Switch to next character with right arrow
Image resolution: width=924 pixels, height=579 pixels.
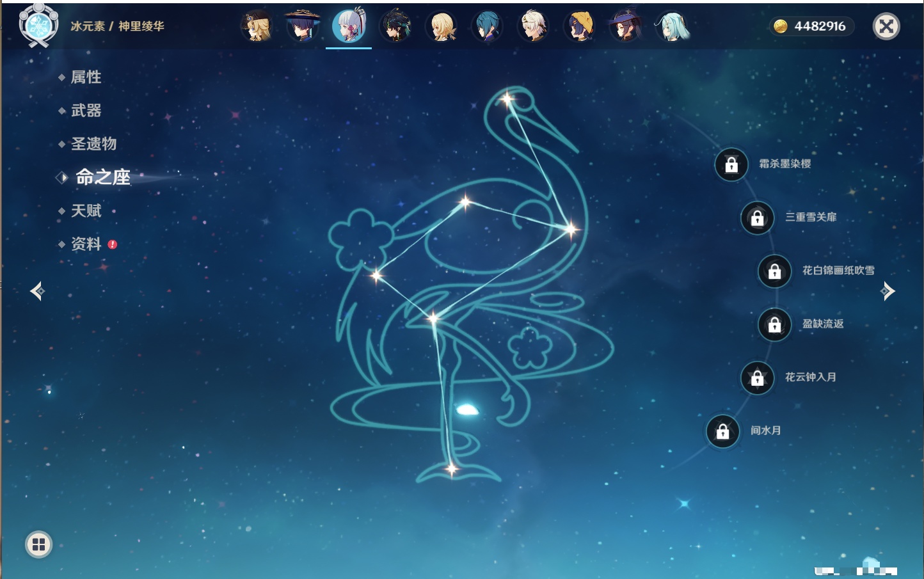[888, 291]
